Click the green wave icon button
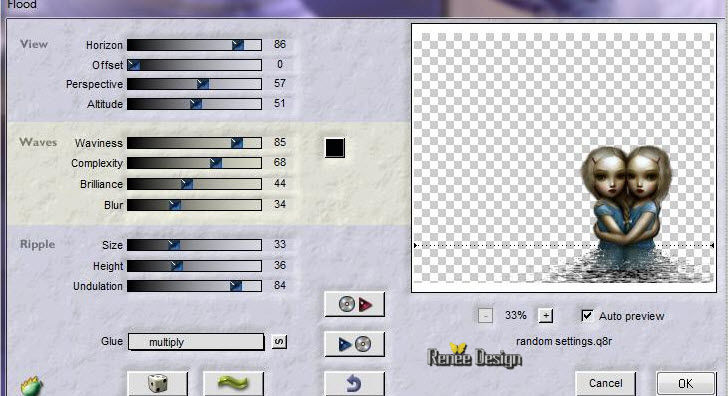Image resolution: width=728 pixels, height=396 pixels. pyautogui.click(x=233, y=383)
